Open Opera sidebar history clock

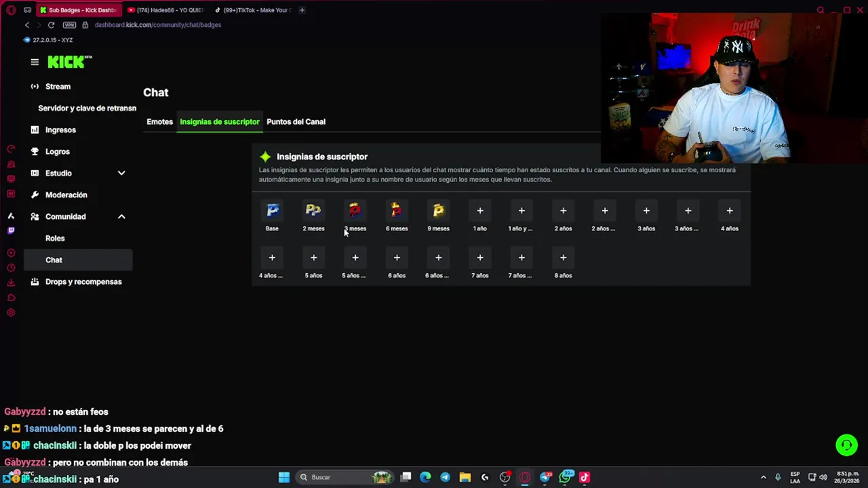[11, 268]
